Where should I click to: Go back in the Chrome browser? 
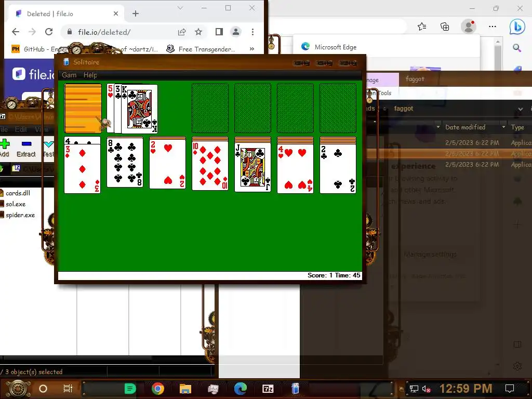pos(16,32)
